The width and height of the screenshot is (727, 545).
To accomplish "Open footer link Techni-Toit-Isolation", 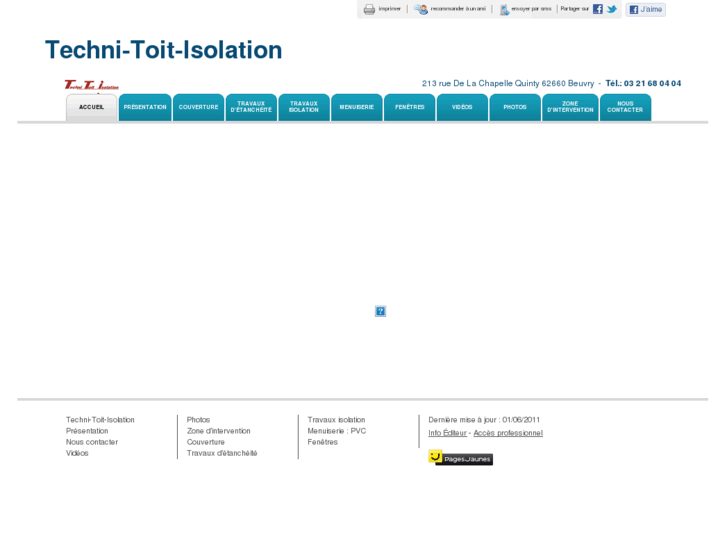I will pos(100,420).
